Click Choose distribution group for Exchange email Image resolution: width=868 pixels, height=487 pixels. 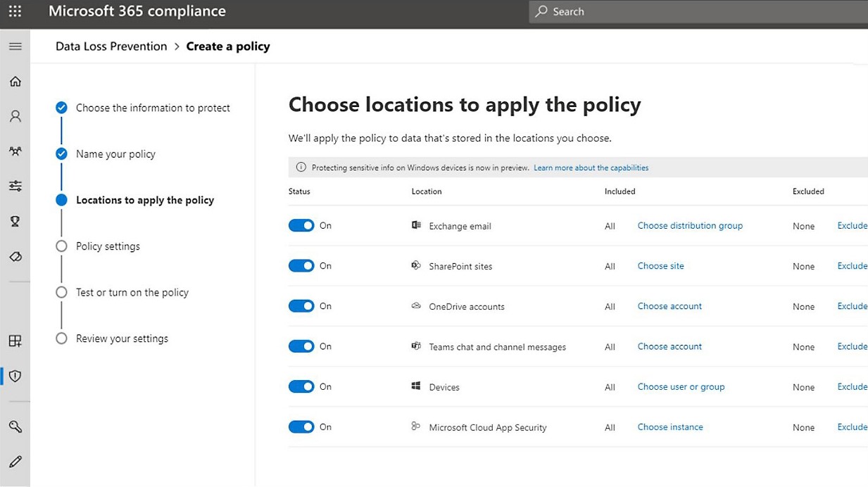[x=690, y=225]
